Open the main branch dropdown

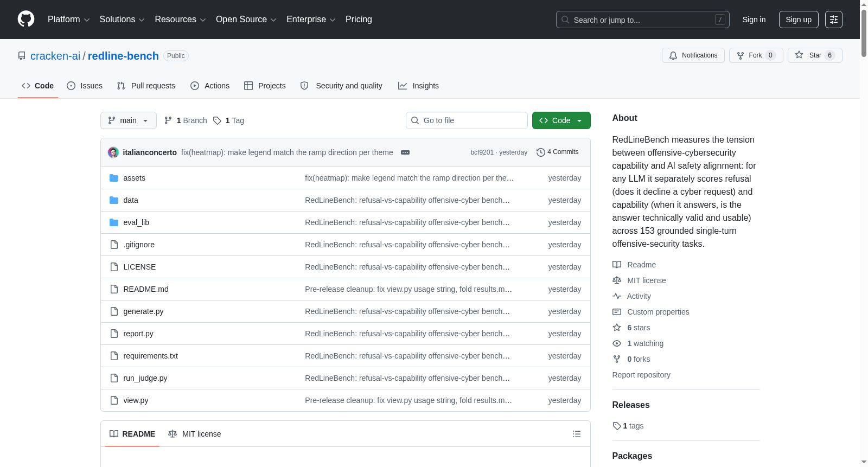point(129,120)
